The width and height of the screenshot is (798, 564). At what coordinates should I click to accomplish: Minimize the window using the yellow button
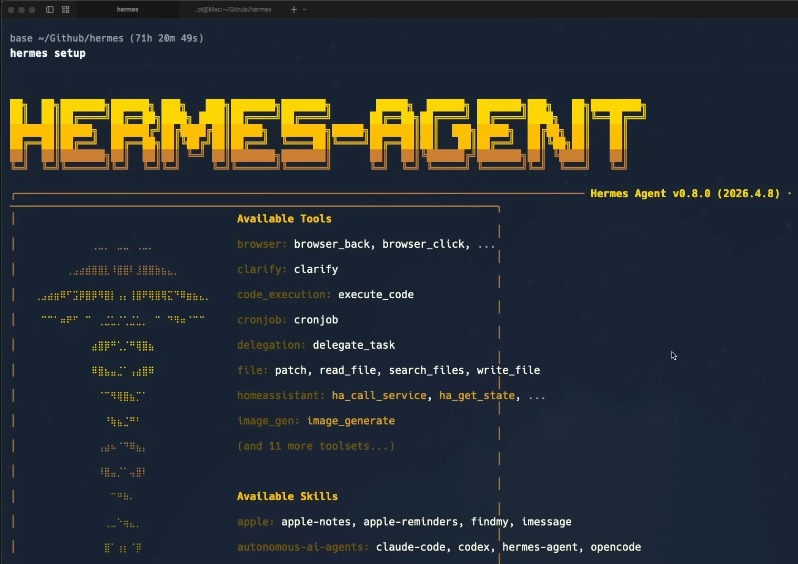pos(21,9)
